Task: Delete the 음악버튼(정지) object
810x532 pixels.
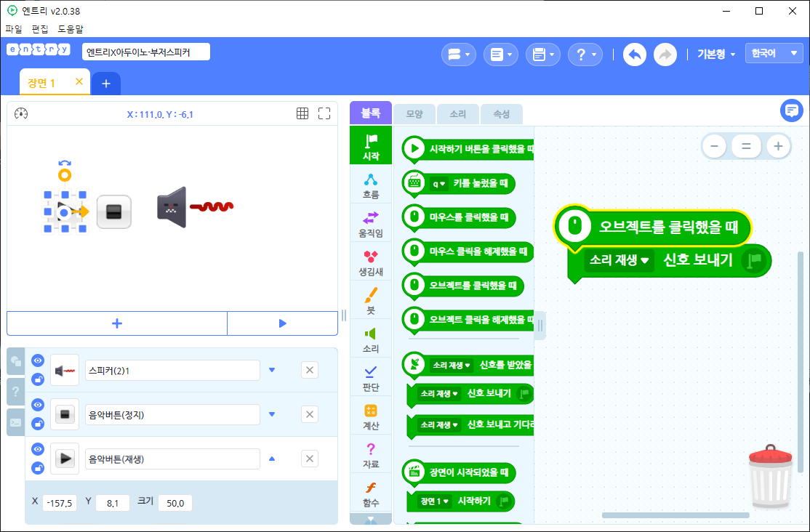Action: pos(310,414)
